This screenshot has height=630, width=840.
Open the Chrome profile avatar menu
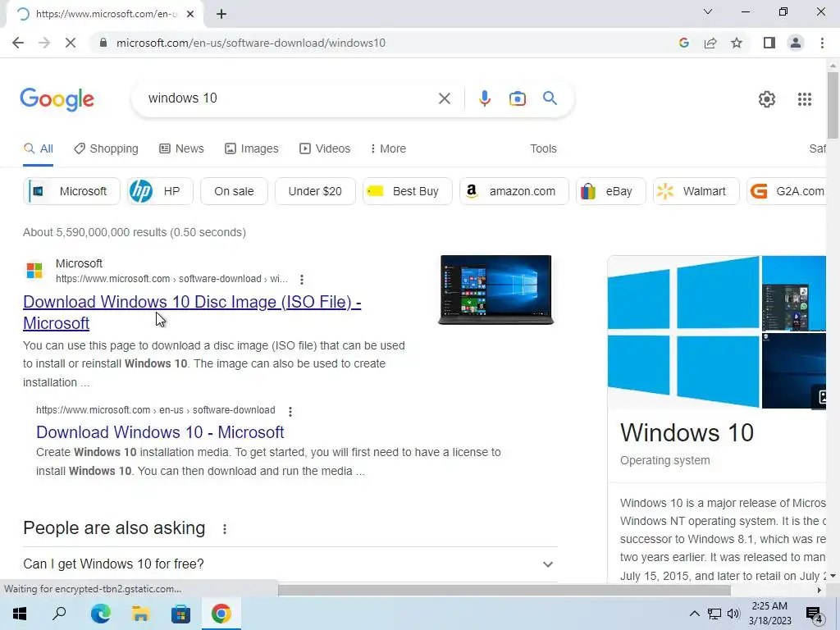796,43
